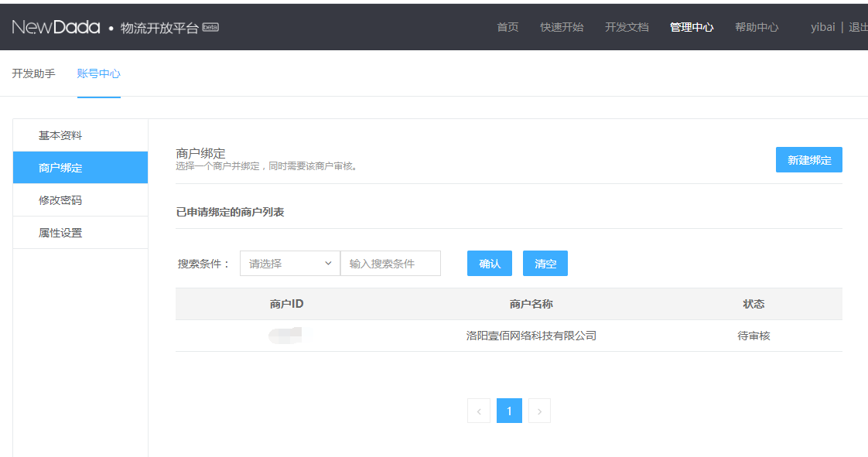Viewport: 868px width, 457px height.
Task: Open 属性设置 sidebar item
Action: point(60,233)
